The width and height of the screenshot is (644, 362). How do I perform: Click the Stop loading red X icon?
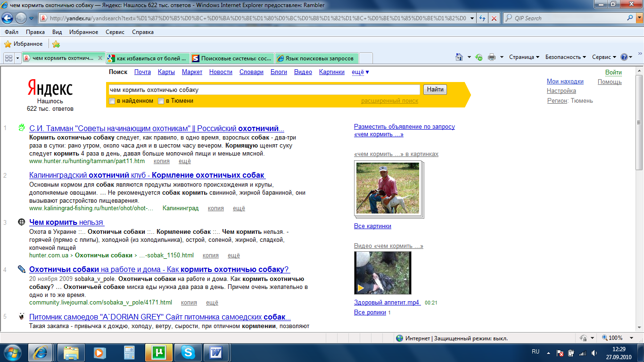point(494,18)
